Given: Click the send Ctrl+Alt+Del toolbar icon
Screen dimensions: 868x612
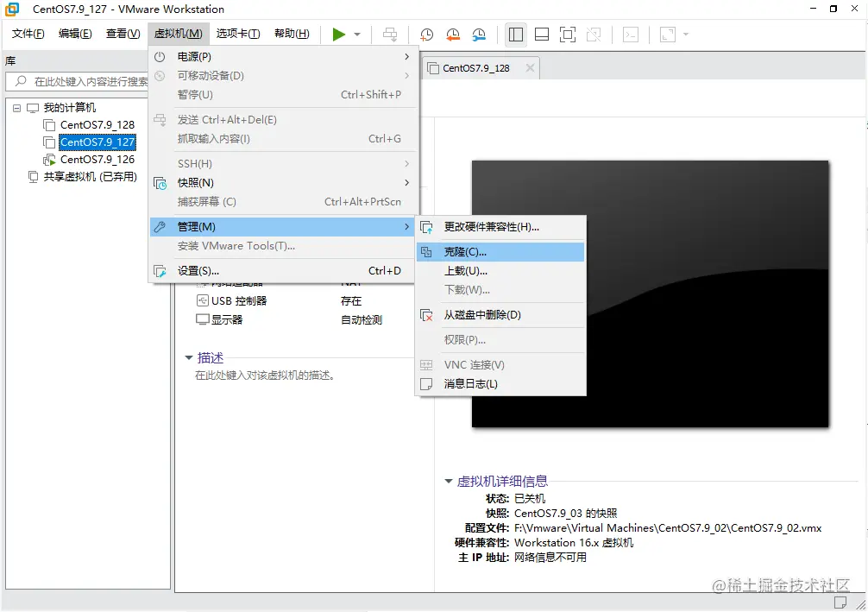Looking at the screenshot, I should click(390, 35).
